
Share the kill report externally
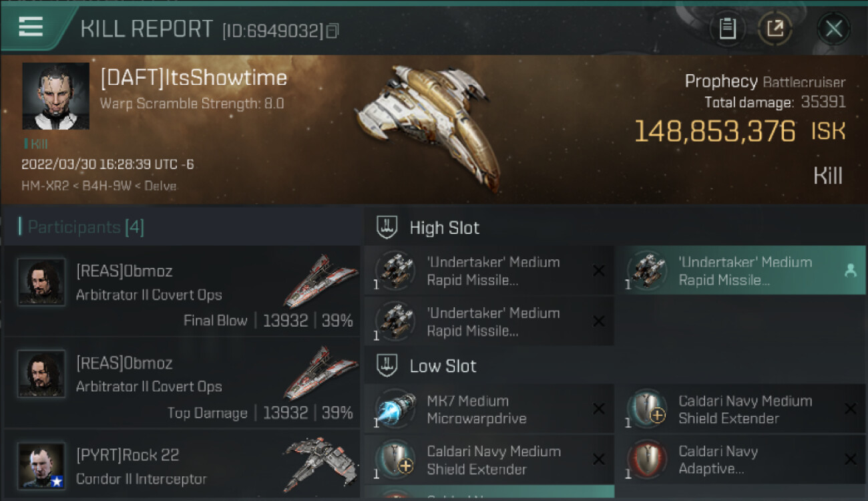tap(775, 29)
